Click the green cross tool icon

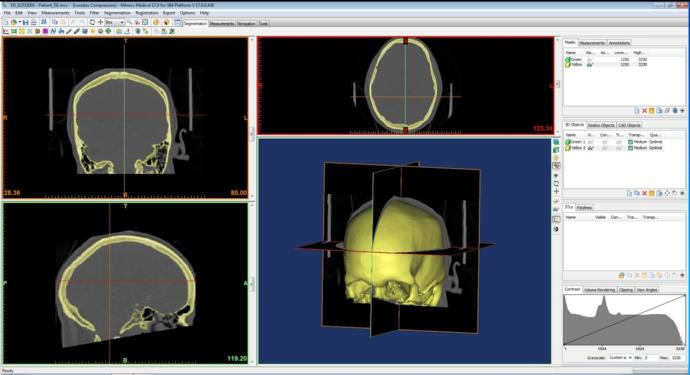tap(108, 31)
